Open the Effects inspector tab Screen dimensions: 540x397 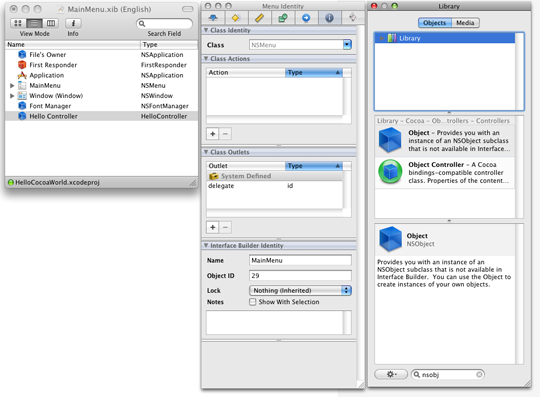point(236,18)
